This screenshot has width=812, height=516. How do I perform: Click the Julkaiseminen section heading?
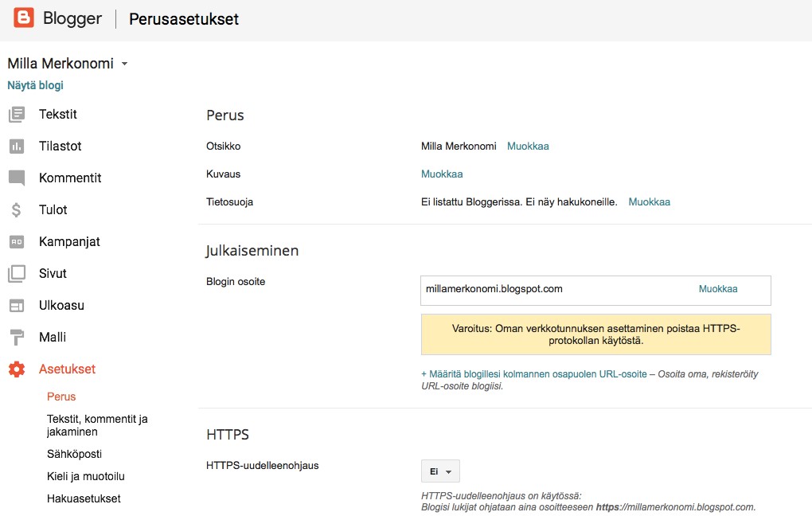point(252,251)
